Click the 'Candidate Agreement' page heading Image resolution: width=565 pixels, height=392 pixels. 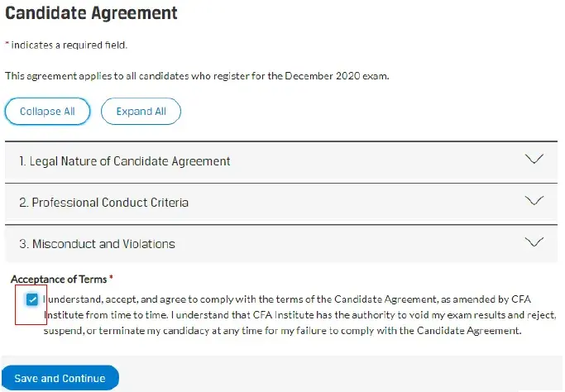[91, 13]
